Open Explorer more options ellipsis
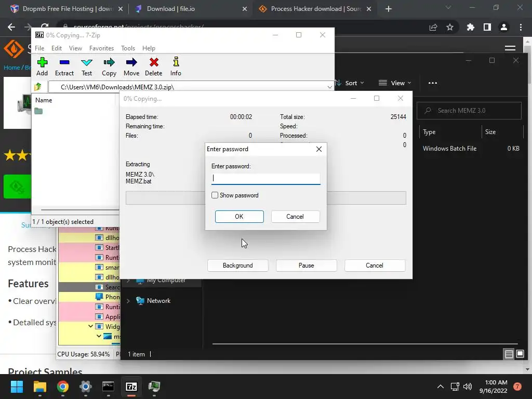The height and width of the screenshot is (399, 532). pos(433,83)
